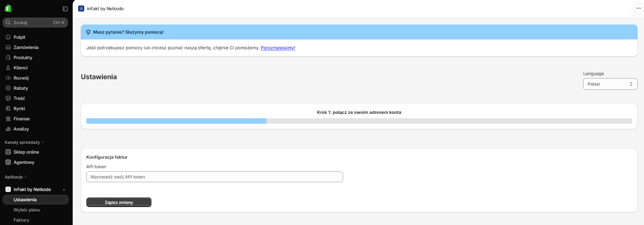Click the Krok 1 progress bar
Image resolution: width=644 pixels, height=225 pixels.
pos(359,121)
